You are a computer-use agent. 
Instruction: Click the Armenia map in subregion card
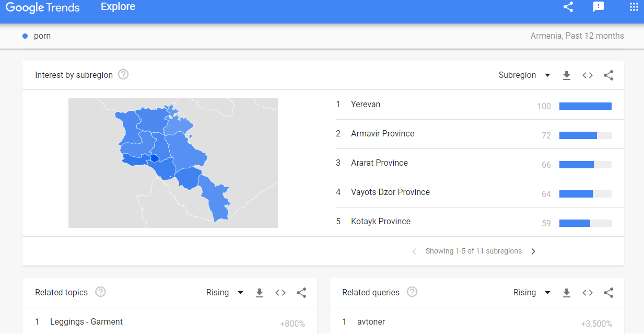(x=173, y=163)
